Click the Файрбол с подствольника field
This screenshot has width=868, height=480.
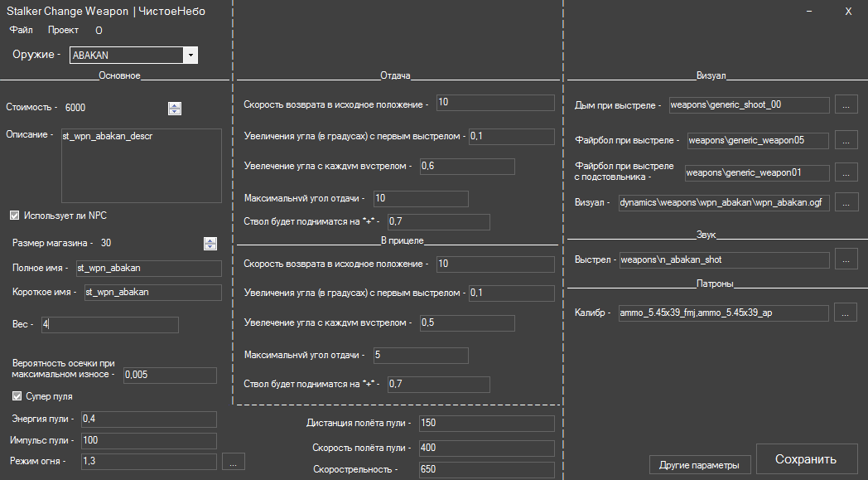point(757,173)
